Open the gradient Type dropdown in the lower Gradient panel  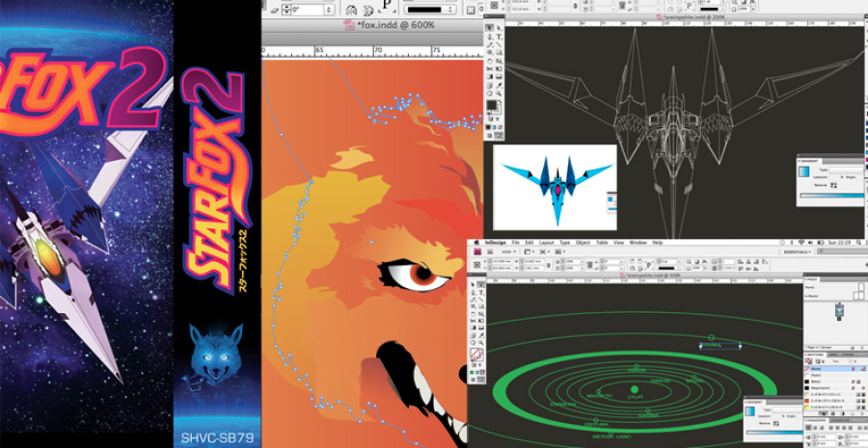pyautogui.click(x=788, y=409)
